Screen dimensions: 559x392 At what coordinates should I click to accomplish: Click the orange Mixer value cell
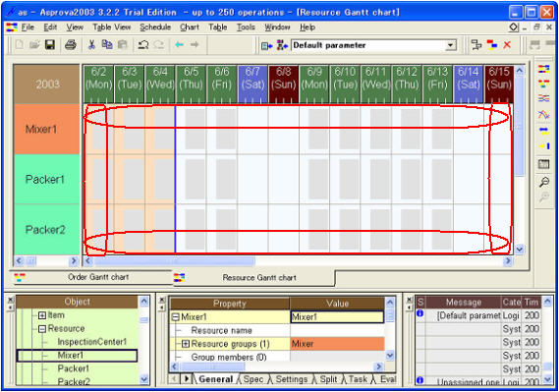coord(337,344)
